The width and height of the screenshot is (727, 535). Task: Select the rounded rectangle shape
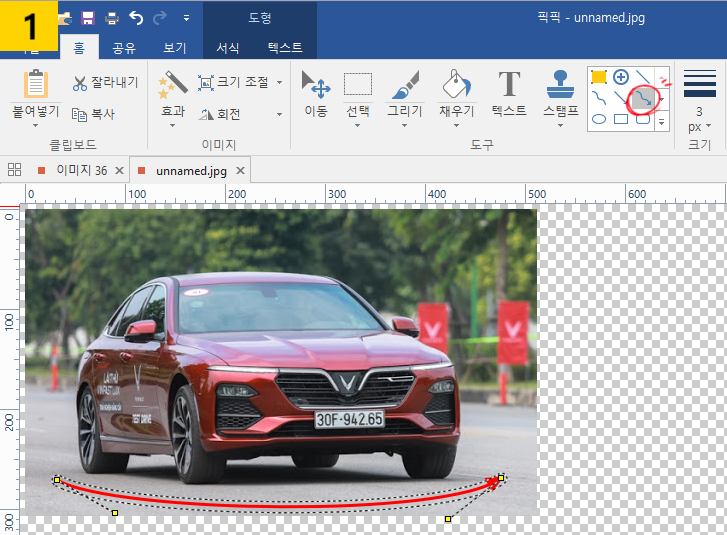(643, 120)
